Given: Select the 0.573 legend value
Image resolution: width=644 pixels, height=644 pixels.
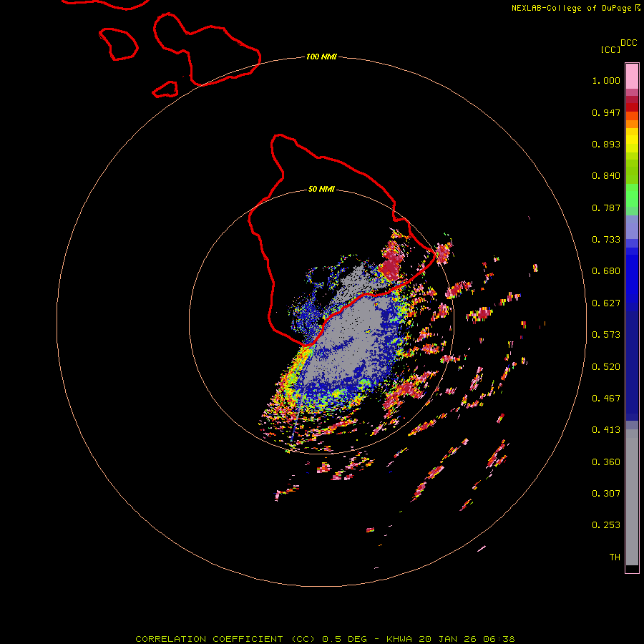Looking at the screenshot, I should [606, 335].
